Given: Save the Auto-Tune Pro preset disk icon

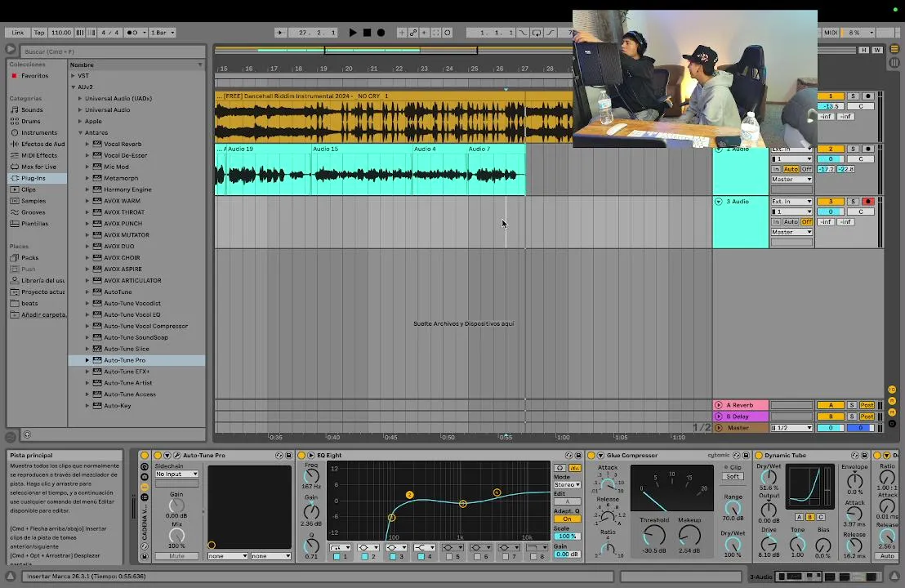Looking at the screenshot, I should click(288, 455).
